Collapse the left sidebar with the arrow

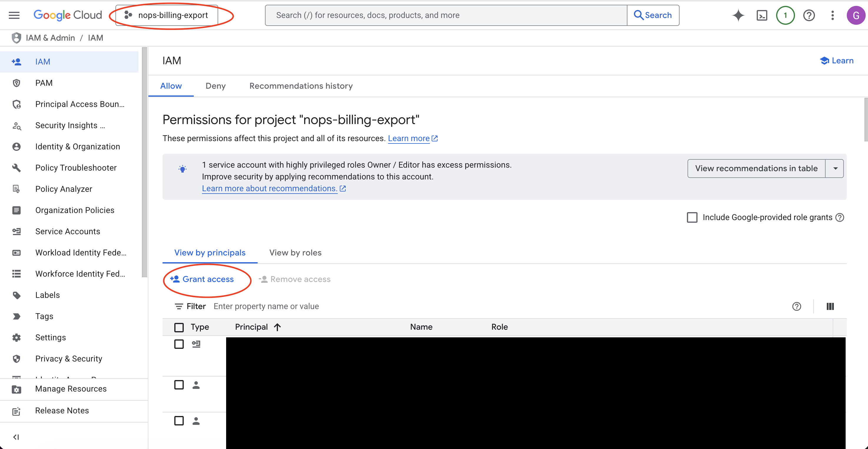coord(16,437)
